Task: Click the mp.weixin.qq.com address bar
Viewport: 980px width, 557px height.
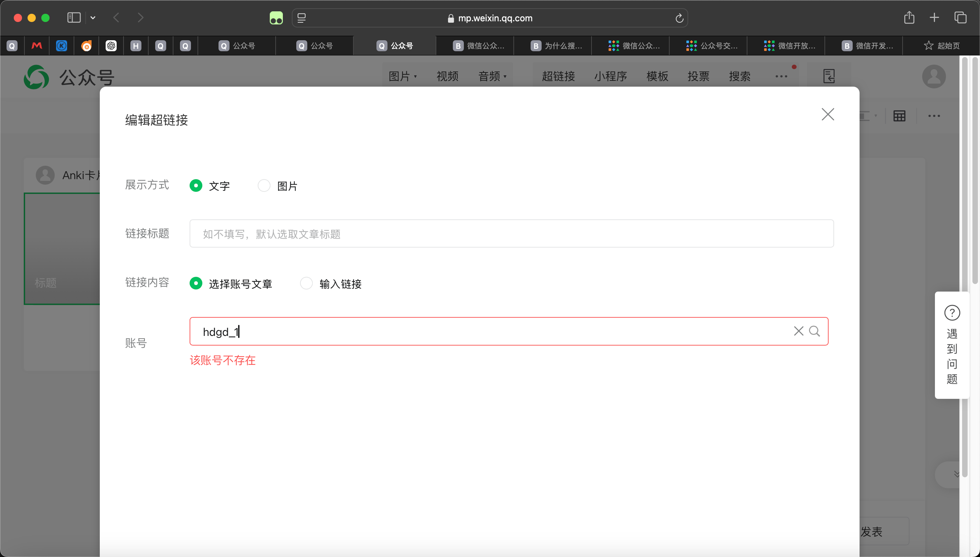Action: pyautogui.click(x=490, y=18)
